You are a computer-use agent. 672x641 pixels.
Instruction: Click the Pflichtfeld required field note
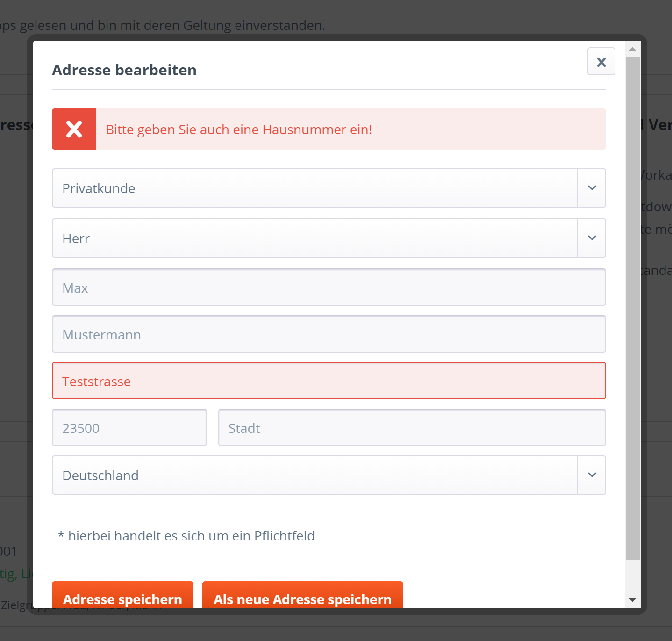pyautogui.click(x=186, y=536)
